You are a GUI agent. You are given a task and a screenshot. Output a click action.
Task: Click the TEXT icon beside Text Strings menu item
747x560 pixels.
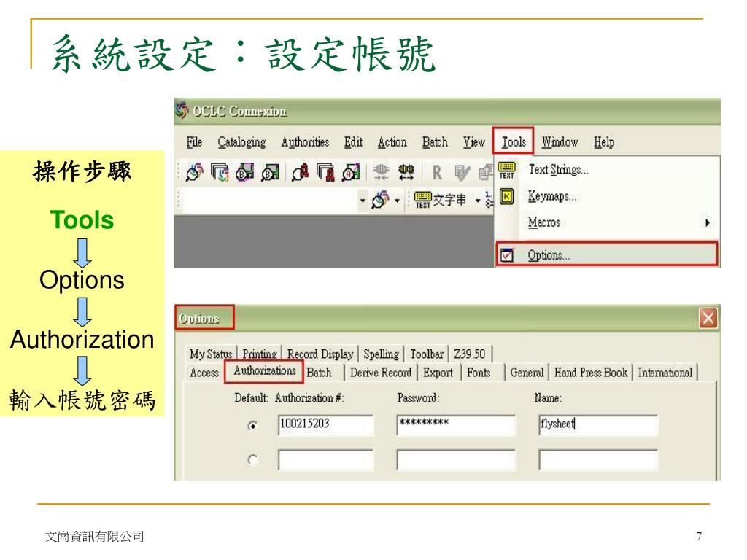point(506,170)
